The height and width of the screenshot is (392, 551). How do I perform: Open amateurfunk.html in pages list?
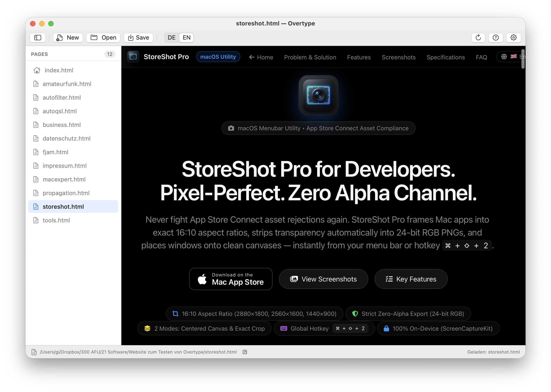click(73, 84)
